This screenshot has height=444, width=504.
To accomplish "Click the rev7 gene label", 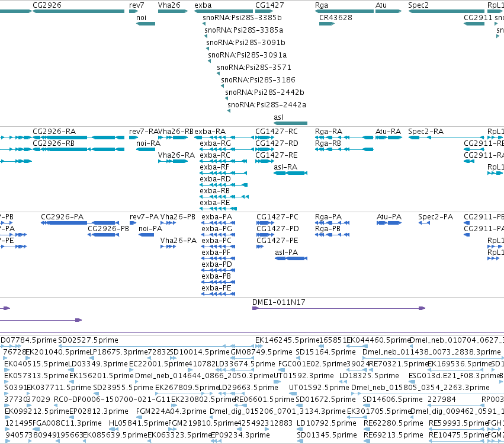I will [137, 5].
